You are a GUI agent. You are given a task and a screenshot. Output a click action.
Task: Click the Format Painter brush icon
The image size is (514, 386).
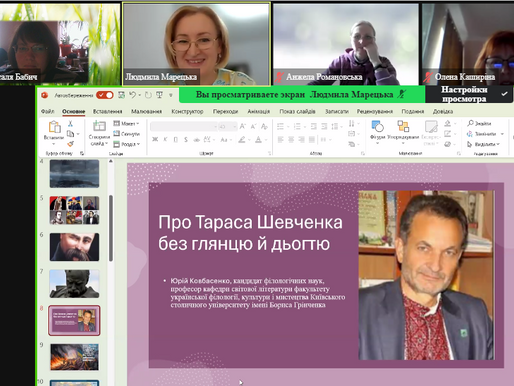point(70,144)
